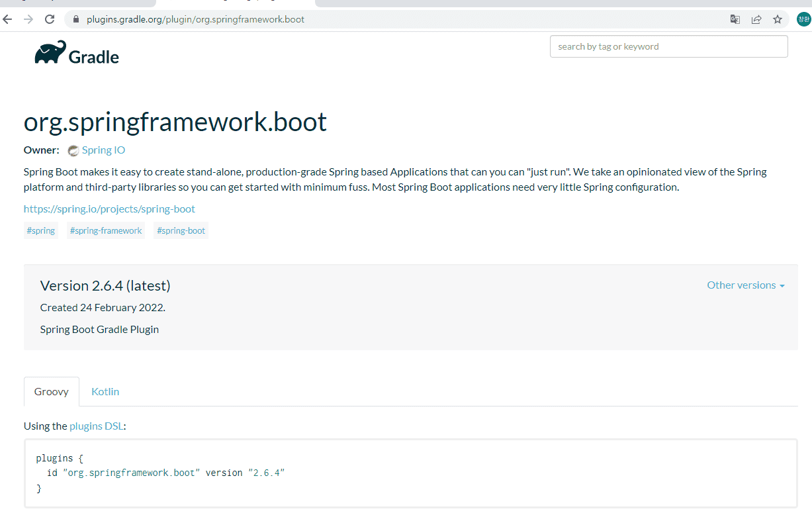Click the Spring IO owner icon

pyautogui.click(x=73, y=150)
